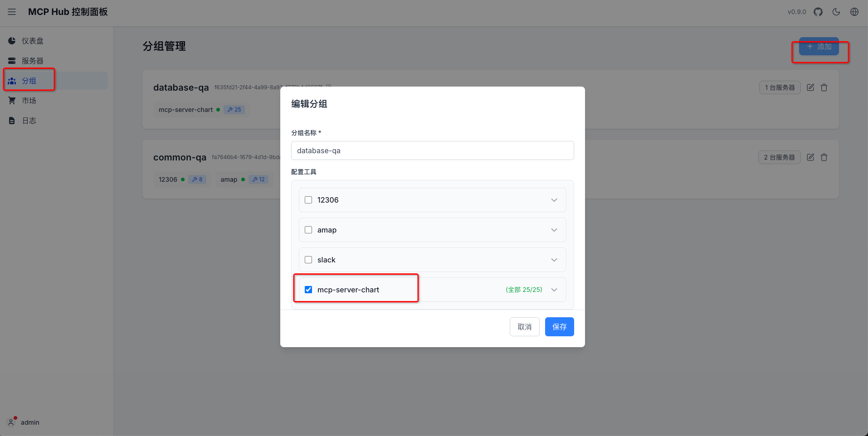The image size is (868, 436).
Task: Click the 12 tools badge beside amap
Action: pyautogui.click(x=258, y=179)
